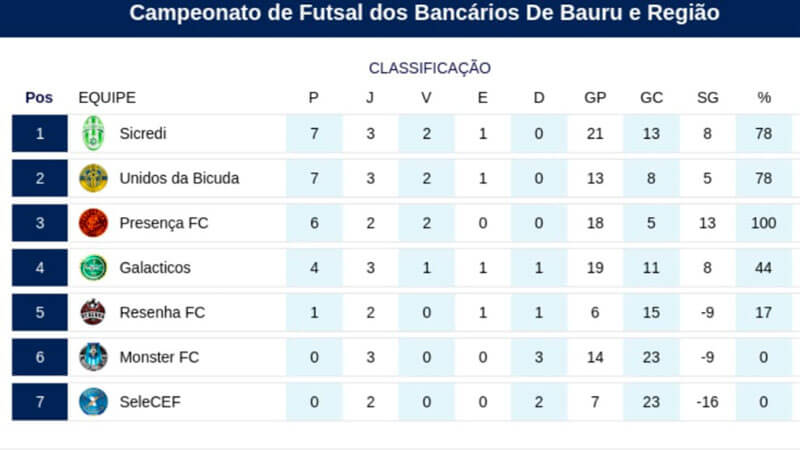
Task: Select the Presença FC team name
Action: [x=164, y=223]
